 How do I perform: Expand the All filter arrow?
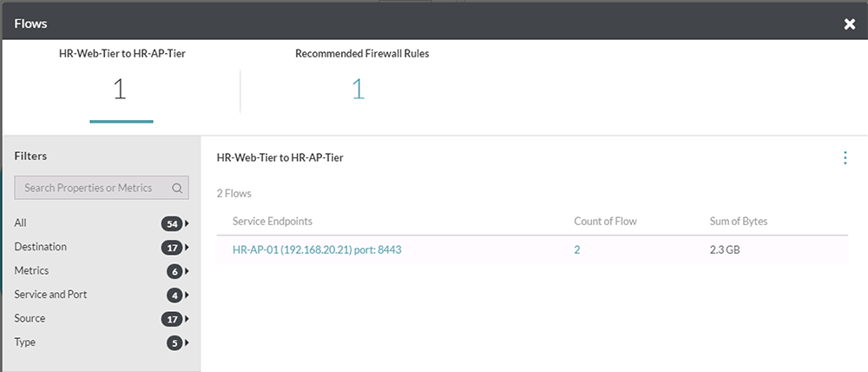coord(187,223)
